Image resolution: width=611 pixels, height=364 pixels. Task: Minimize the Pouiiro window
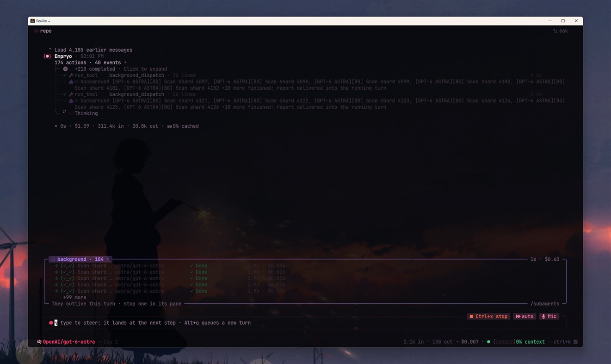tap(550, 21)
